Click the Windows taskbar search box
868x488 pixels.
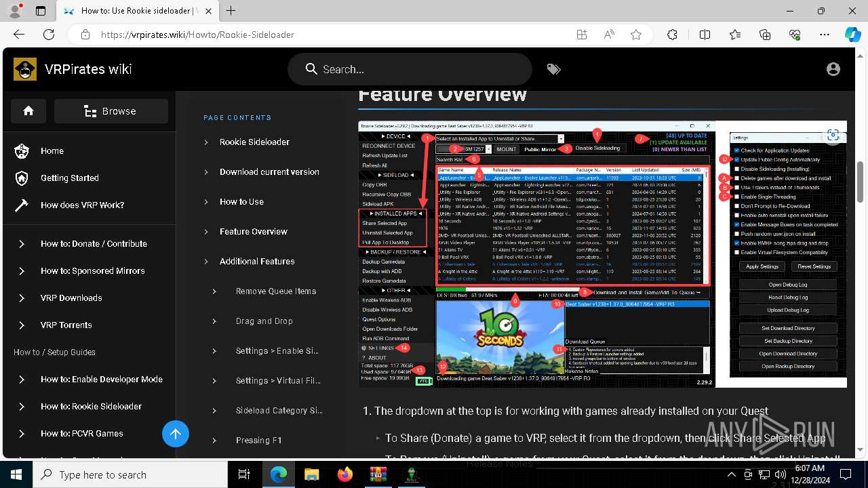(x=131, y=474)
